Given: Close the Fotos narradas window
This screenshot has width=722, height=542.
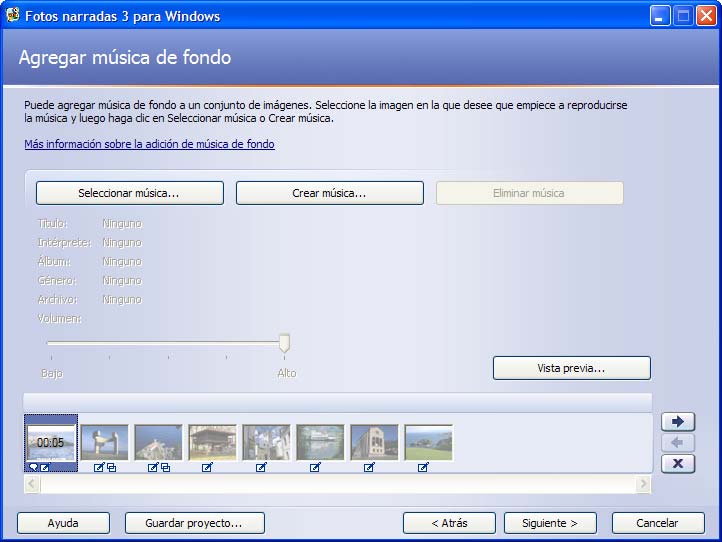Looking at the screenshot, I should point(706,16).
